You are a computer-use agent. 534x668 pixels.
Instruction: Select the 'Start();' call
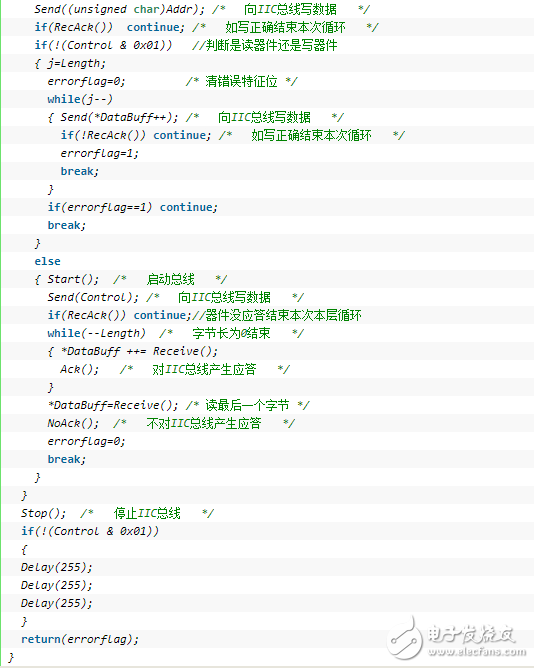tap(73, 279)
